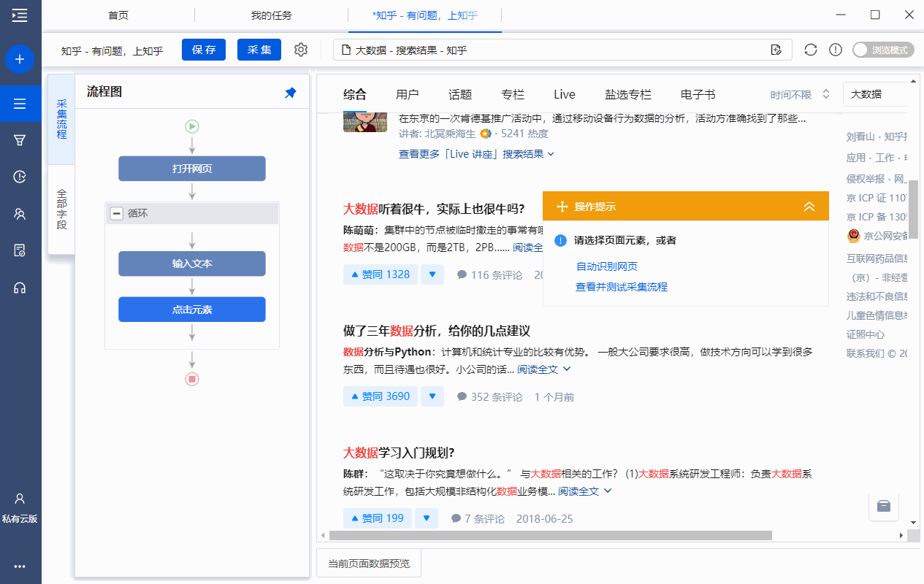Select Live search category

click(565, 94)
